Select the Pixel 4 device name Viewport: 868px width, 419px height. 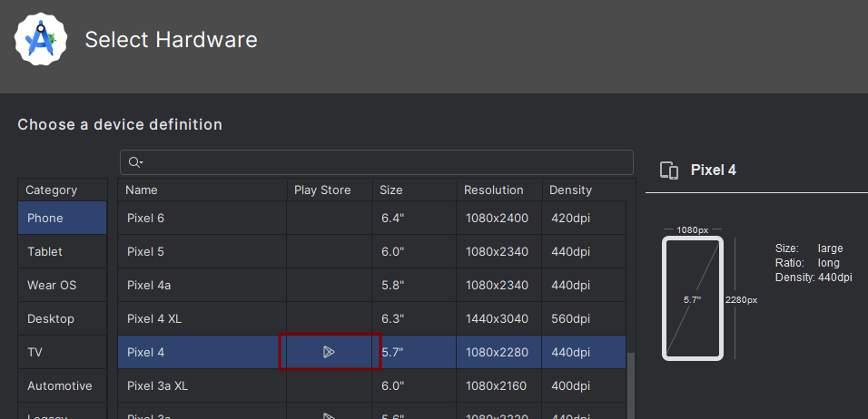coord(145,352)
